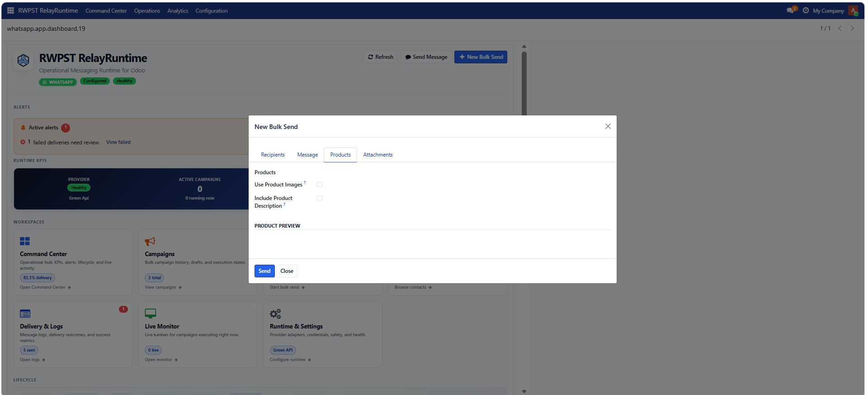Follow the Open monitor link

[161, 360]
